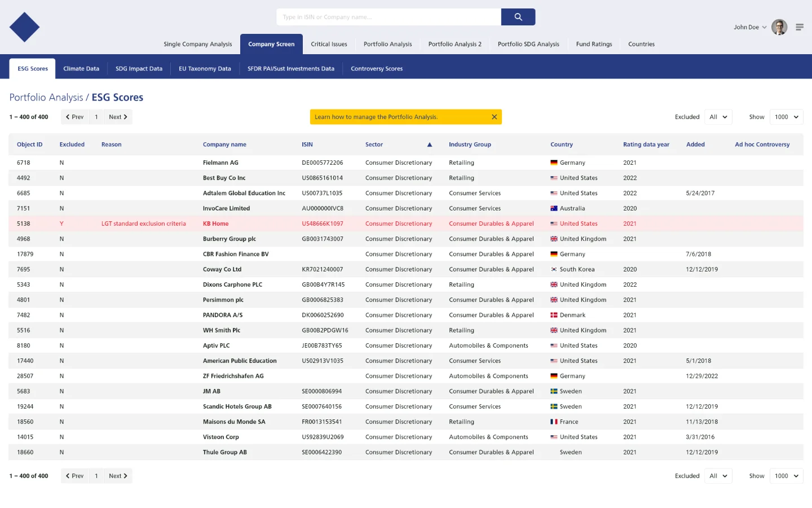Open the SDG Impact Data sub-tab

click(139, 69)
